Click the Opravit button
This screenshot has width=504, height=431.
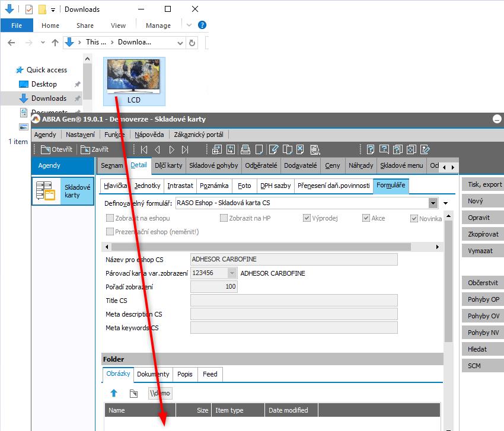[x=483, y=218]
